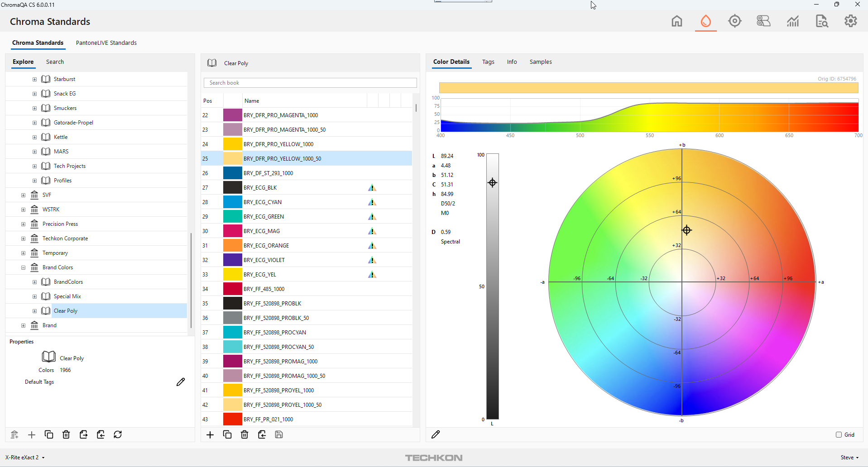Delete color with trash icon under color list
This screenshot has width=868, height=467.
coord(245,434)
